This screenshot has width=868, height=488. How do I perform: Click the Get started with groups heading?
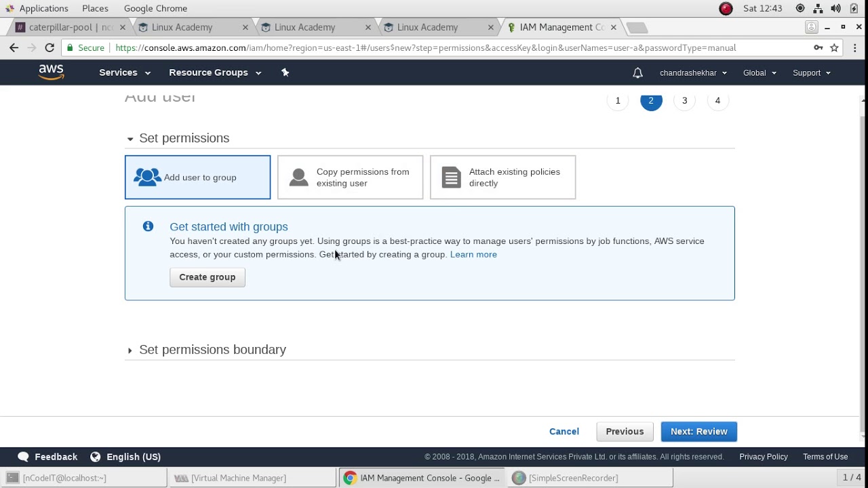(229, 226)
